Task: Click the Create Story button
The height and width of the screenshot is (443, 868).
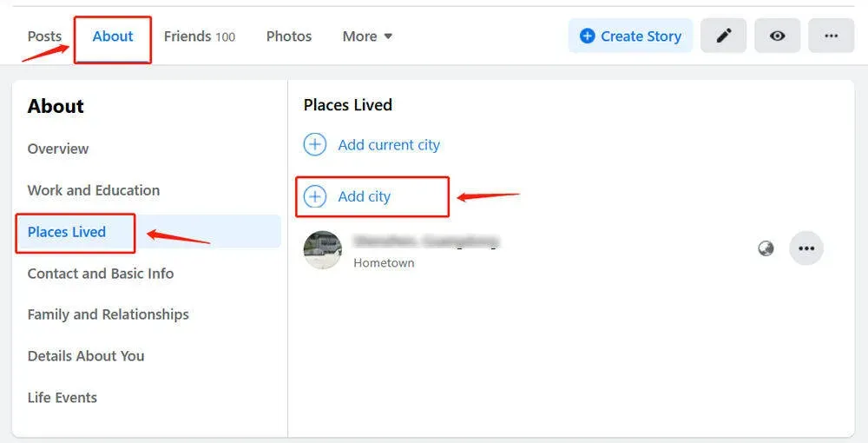Action: (630, 36)
